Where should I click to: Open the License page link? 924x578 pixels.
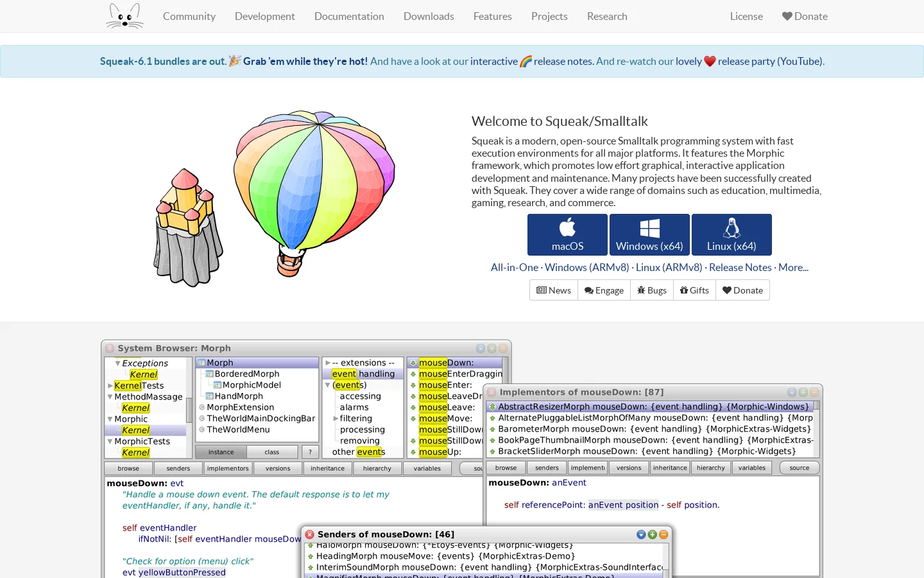746,16
